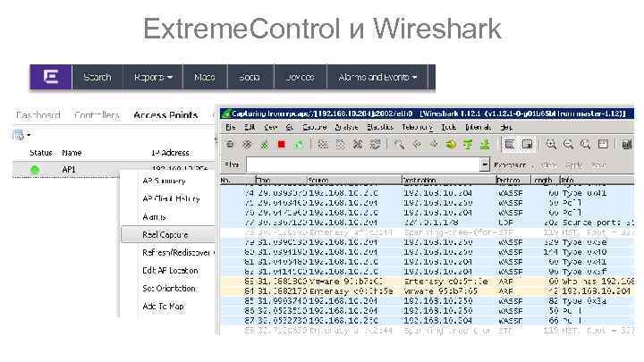Choose Set Orientation from context menu
This screenshot has height=362, width=644.
pos(169,288)
